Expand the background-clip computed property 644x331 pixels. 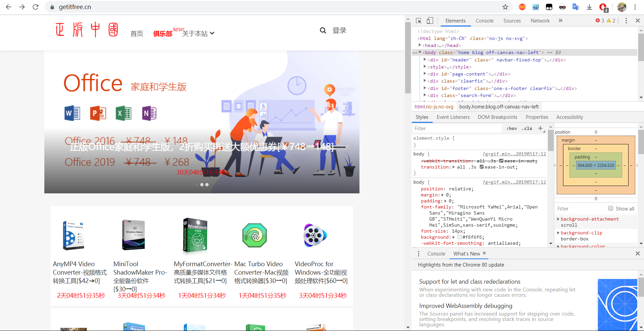coord(558,233)
